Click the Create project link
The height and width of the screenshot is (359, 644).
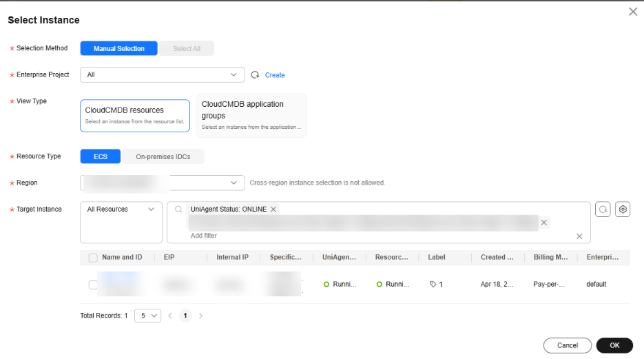tap(275, 75)
